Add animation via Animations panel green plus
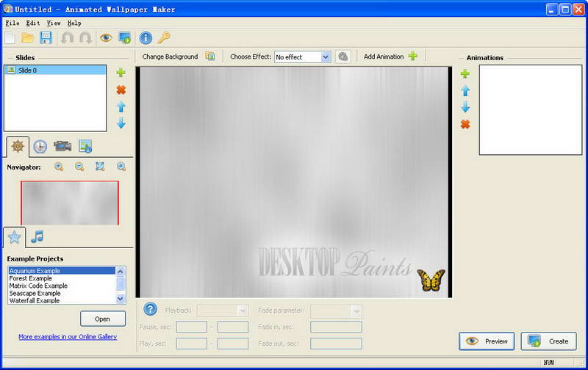 point(465,73)
